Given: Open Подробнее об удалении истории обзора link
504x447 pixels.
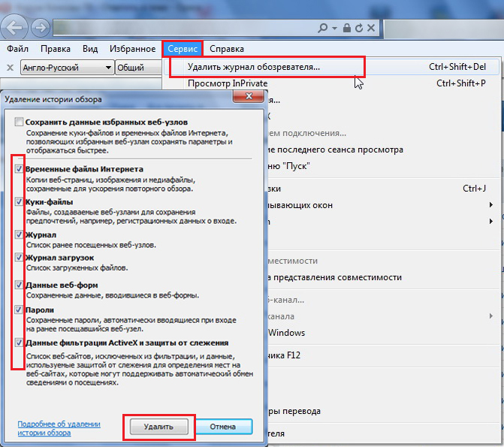Looking at the screenshot, I should pos(59,428).
